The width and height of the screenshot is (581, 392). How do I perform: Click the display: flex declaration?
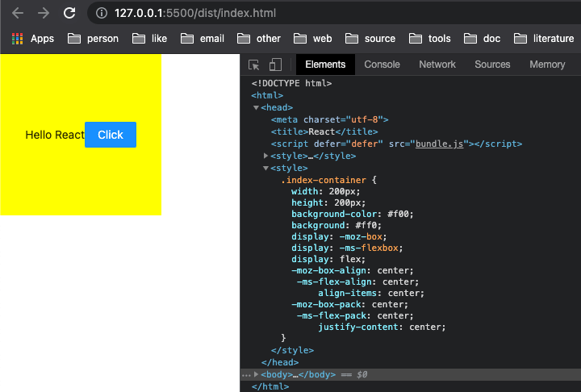tap(328, 260)
